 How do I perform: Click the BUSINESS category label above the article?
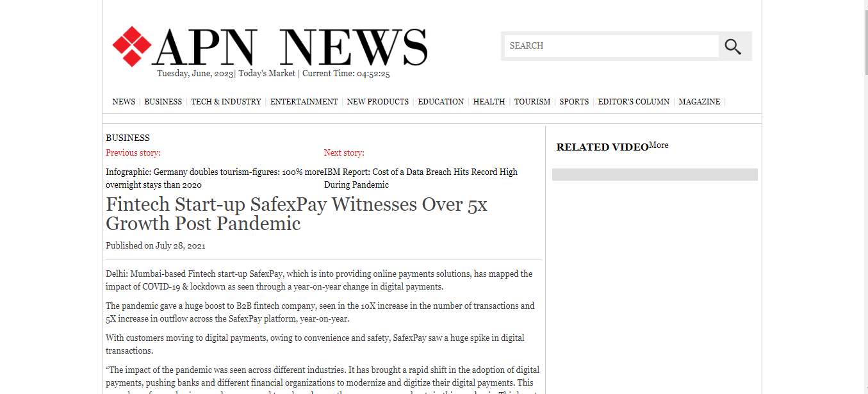pyautogui.click(x=127, y=137)
